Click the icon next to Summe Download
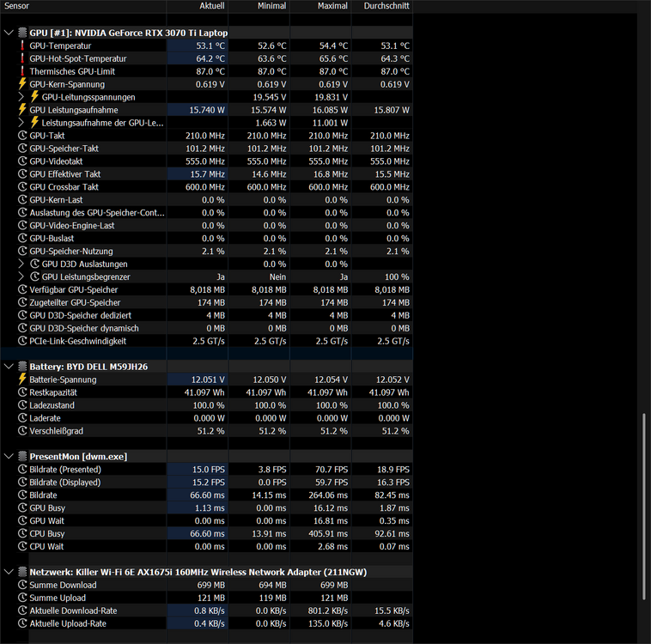Screen dimensions: 651x644 click(23, 586)
